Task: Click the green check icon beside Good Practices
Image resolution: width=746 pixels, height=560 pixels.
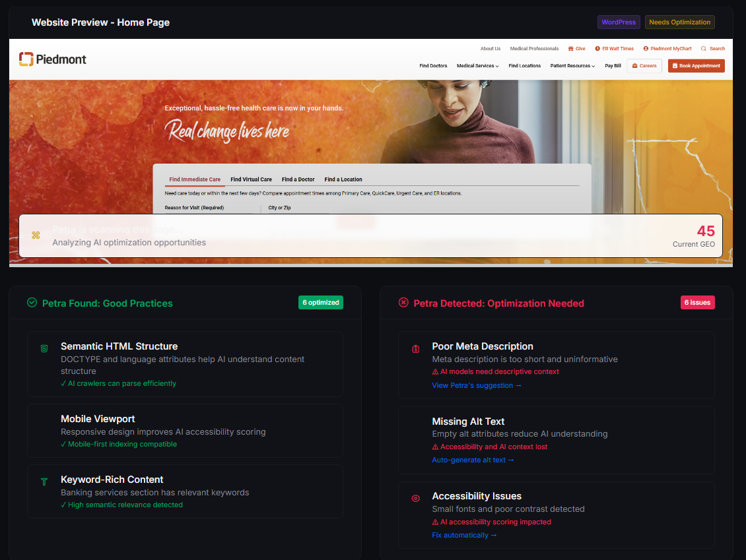Action: click(x=32, y=302)
